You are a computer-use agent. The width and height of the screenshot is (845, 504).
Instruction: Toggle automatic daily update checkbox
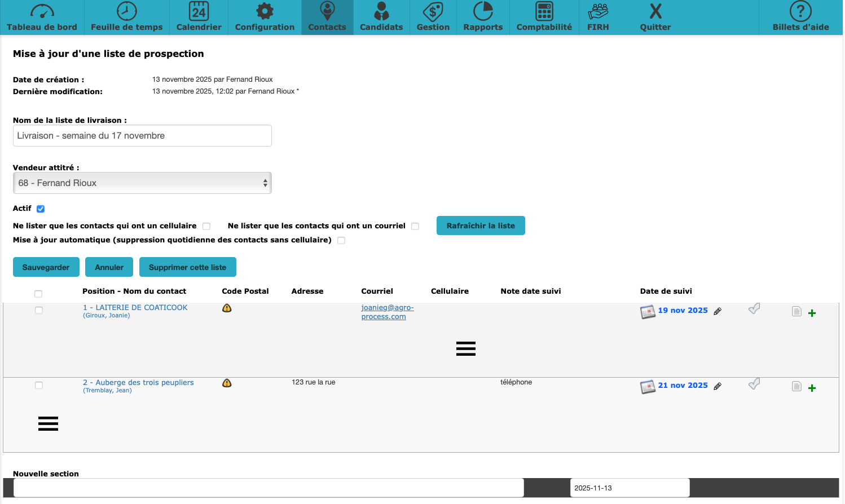tap(341, 241)
